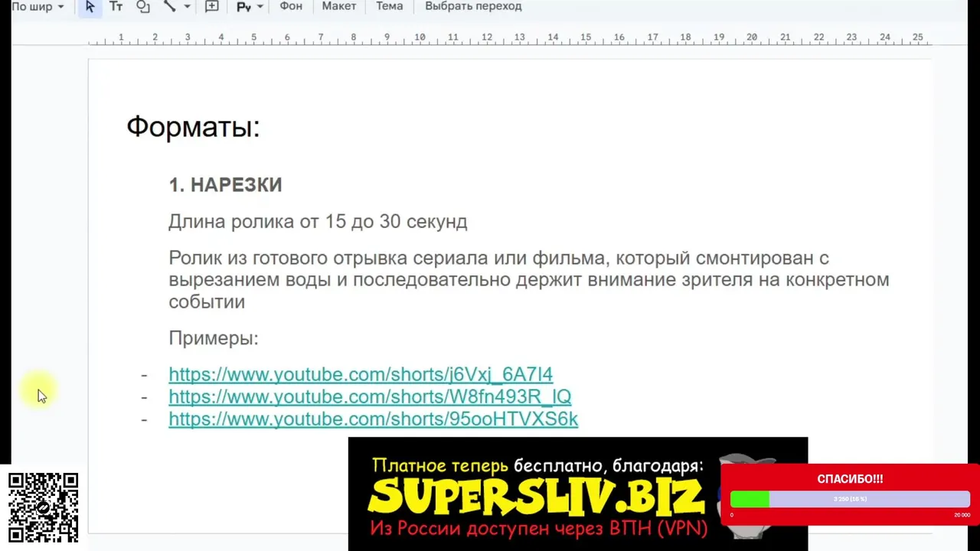Click the SUPERSLIV.BIZ banner
Screen dimensions: 980x551
[x=578, y=494]
